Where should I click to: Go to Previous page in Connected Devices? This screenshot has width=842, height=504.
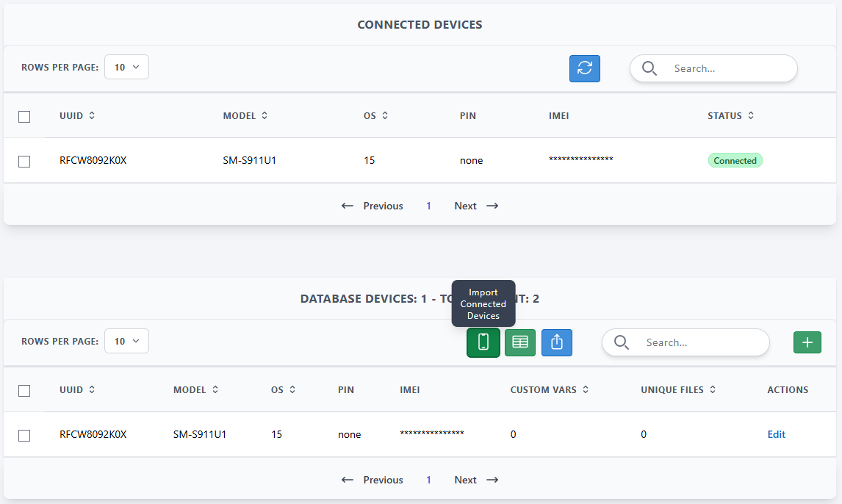[x=372, y=206]
